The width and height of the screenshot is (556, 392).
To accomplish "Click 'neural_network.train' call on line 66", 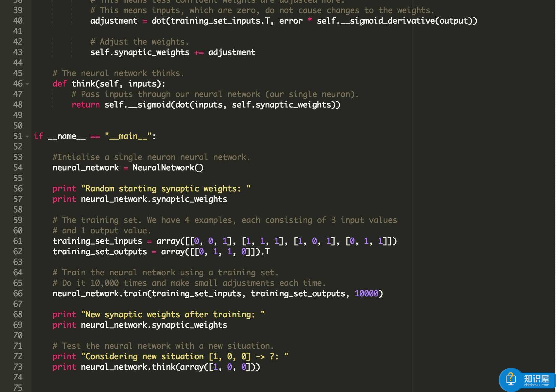I will (x=100, y=293).
